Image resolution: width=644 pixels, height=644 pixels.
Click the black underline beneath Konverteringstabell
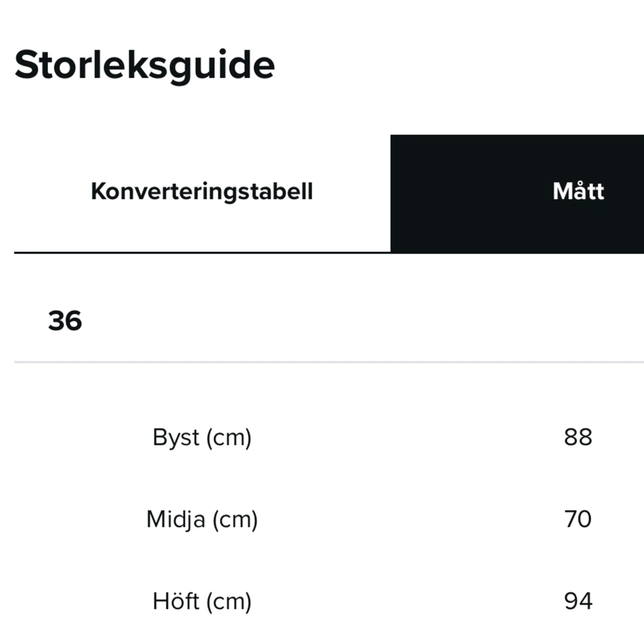point(202,252)
